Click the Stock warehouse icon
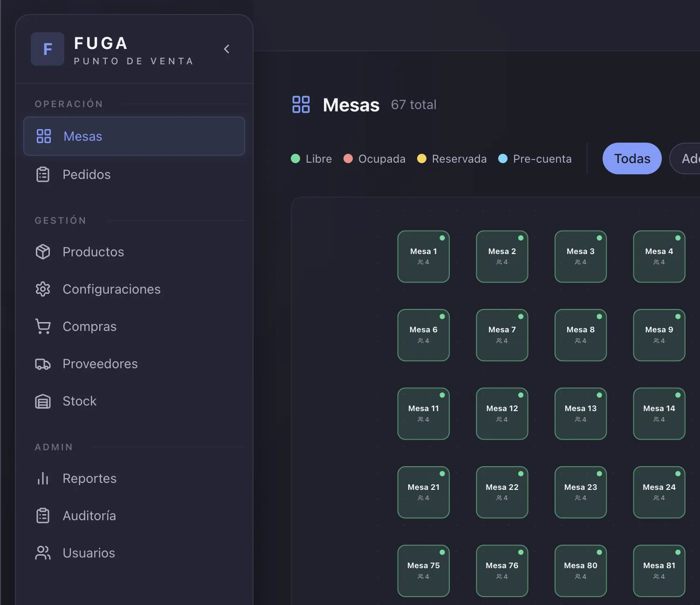 (43, 401)
